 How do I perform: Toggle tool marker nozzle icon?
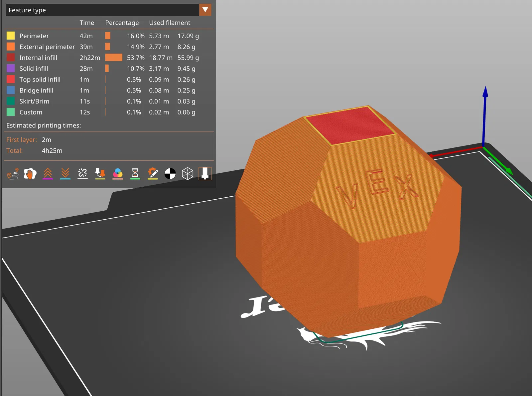pyautogui.click(x=205, y=174)
